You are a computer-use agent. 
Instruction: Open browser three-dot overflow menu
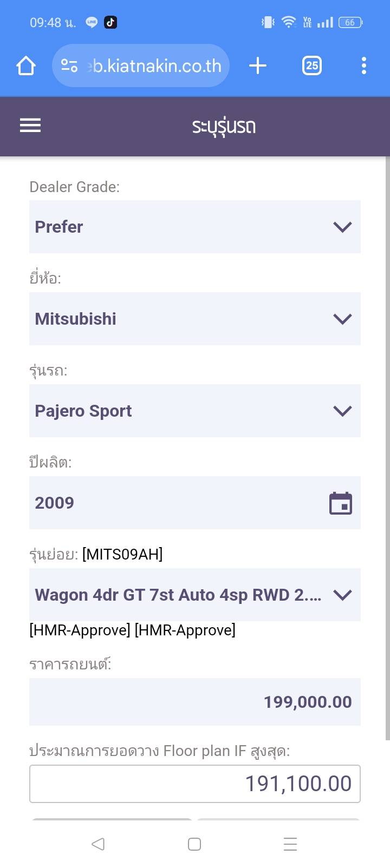[363, 66]
